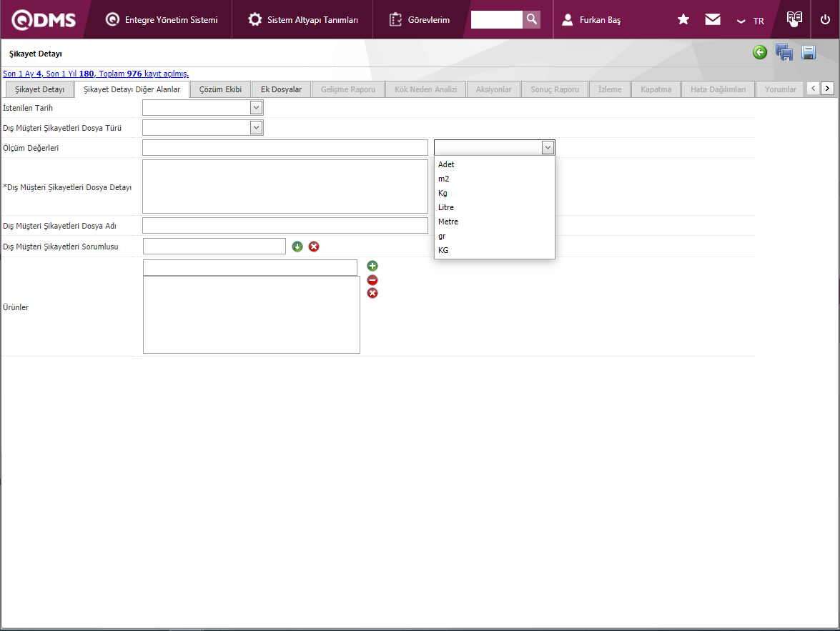Click the red minus icon beside Ürünler

372,280
